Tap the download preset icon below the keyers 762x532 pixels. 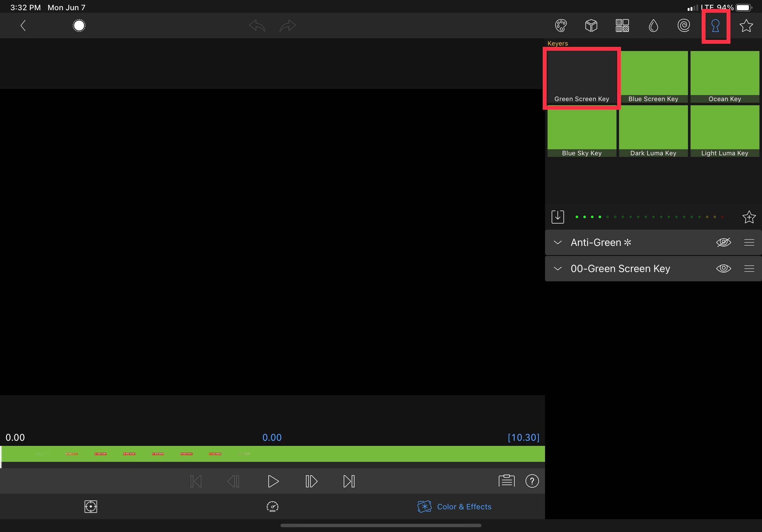pos(558,217)
